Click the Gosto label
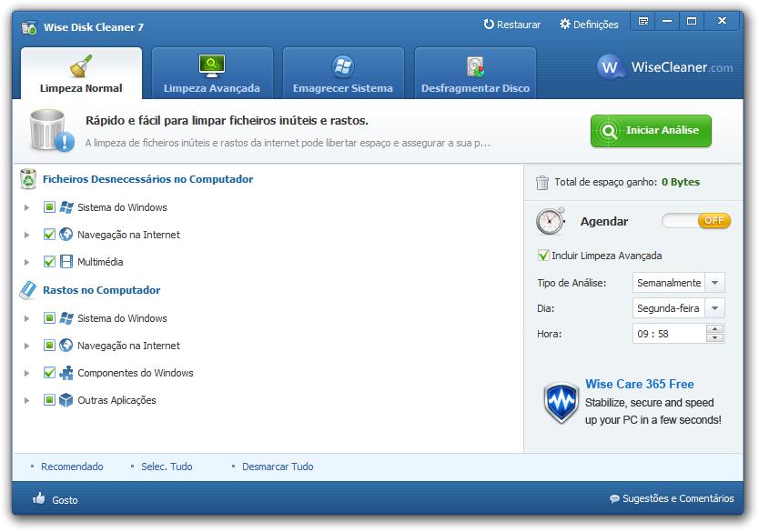The image size is (759, 532). [65, 500]
